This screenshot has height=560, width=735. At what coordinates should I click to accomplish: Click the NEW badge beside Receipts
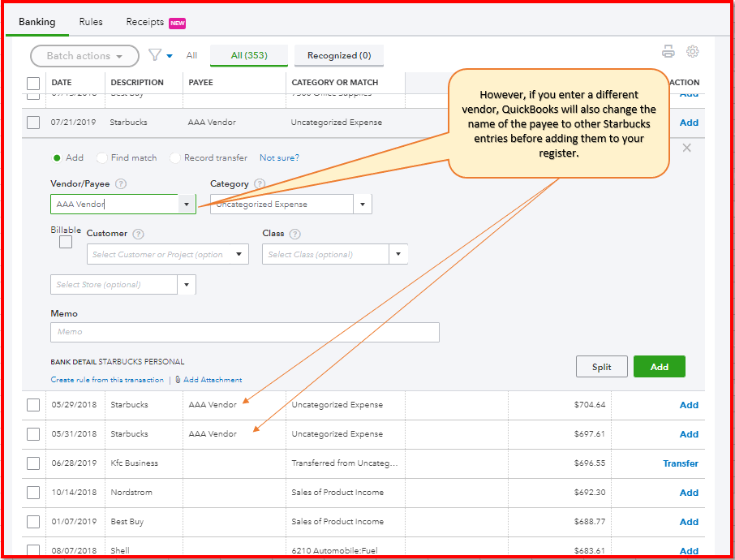pyautogui.click(x=177, y=23)
